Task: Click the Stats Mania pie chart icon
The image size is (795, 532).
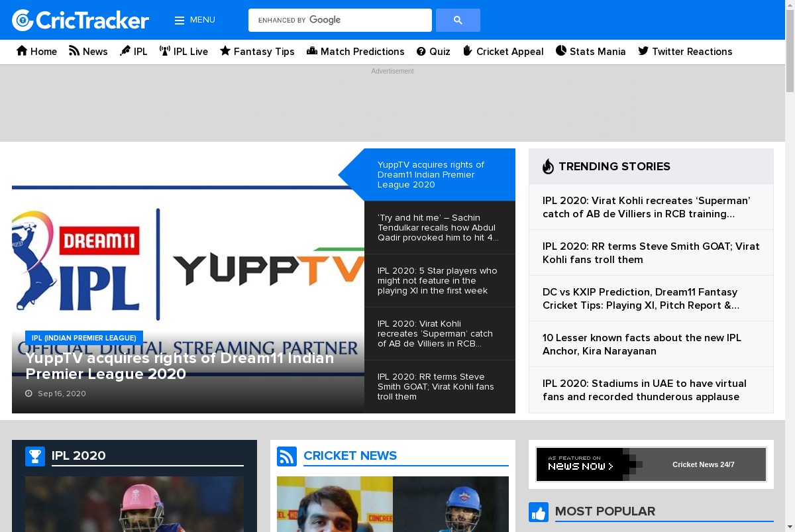Action: 561,51
